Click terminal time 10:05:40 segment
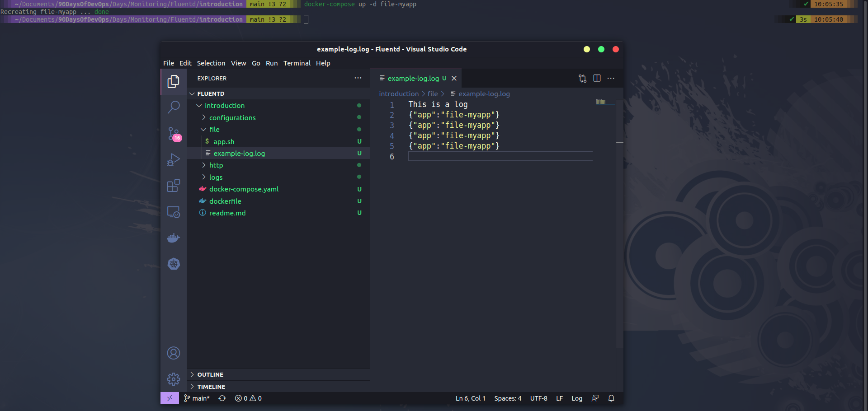 tap(828, 19)
